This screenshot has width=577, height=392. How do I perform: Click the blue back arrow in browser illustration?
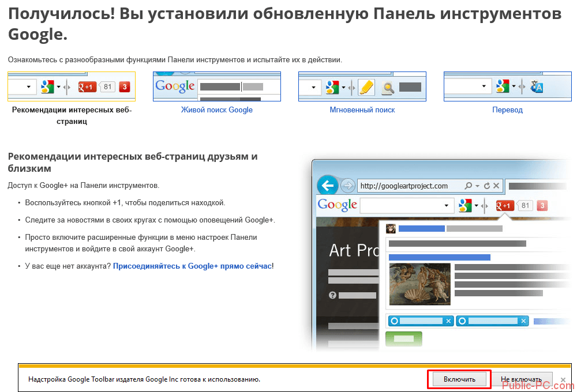coord(328,186)
